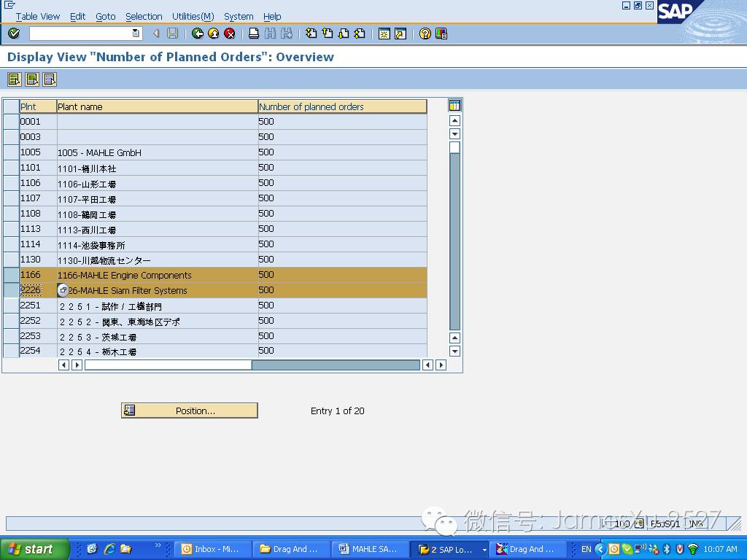Click the Select Block icon
This screenshot has width=747, height=560.
(x=32, y=79)
